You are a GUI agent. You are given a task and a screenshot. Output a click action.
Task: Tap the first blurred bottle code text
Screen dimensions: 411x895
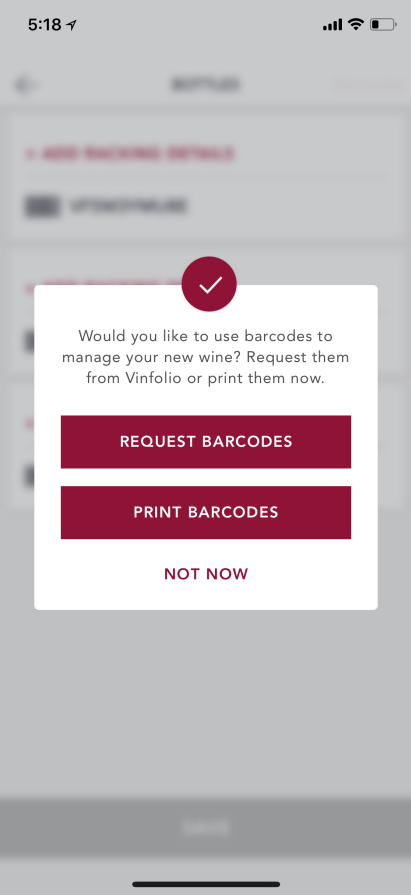click(128, 206)
